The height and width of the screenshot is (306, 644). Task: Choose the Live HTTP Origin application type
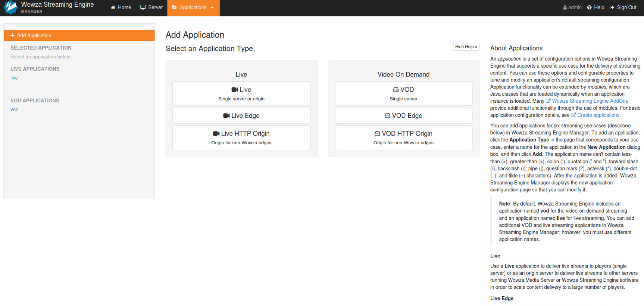pos(241,138)
